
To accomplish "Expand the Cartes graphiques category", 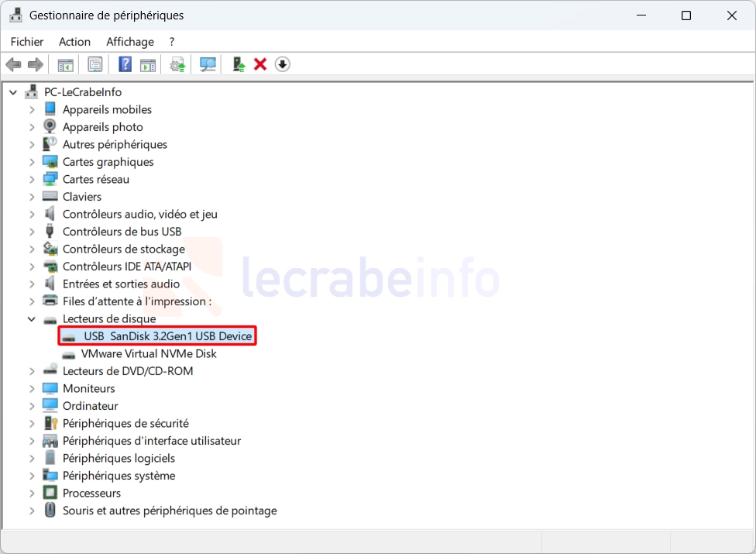I will click(x=32, y=162).
